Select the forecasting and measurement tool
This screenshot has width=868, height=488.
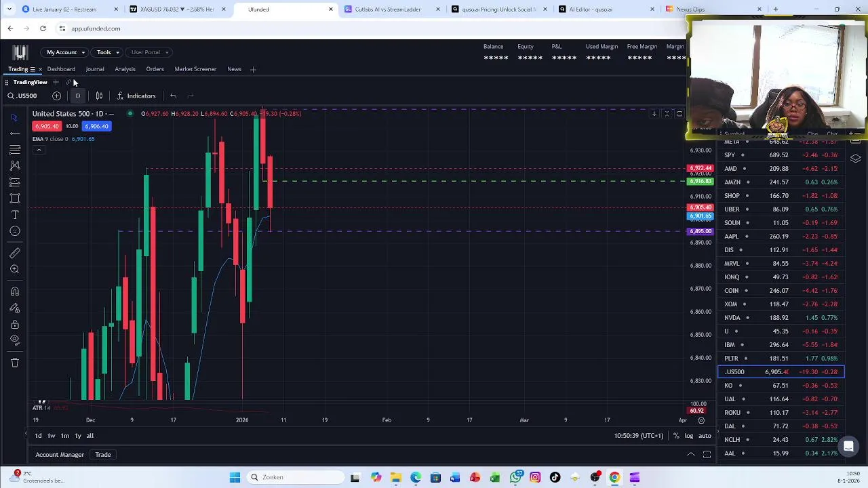tap(14, 182)
